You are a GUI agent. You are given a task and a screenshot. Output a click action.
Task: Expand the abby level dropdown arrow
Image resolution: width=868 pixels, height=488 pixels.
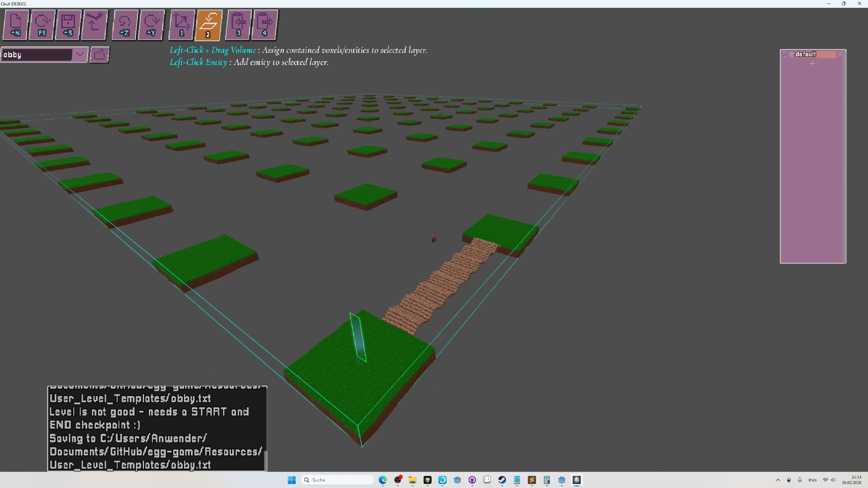coord(80,55)
